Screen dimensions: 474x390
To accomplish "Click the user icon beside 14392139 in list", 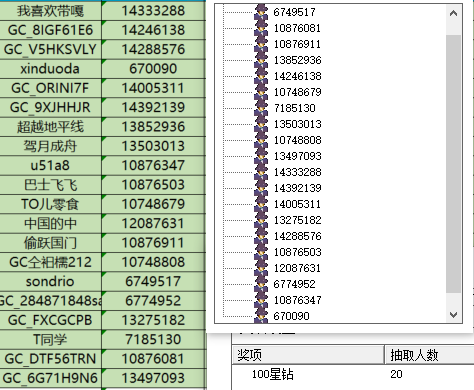I will [261, 188].
